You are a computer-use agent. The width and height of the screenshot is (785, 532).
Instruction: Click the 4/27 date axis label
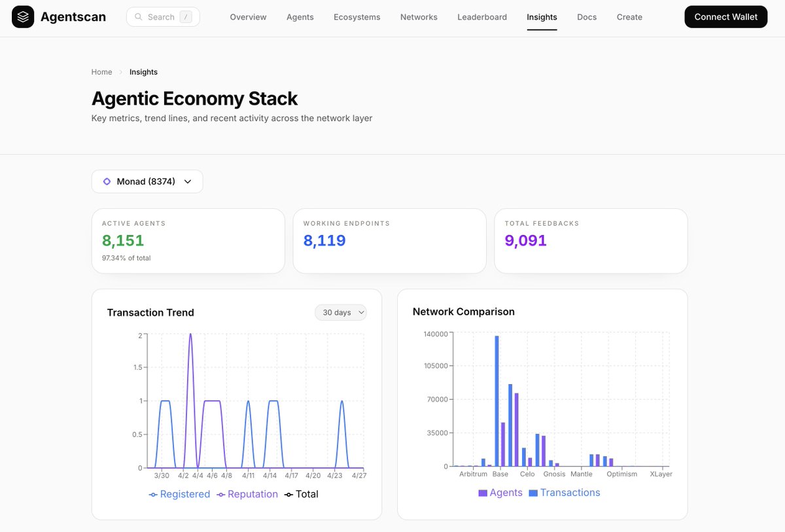358,476
